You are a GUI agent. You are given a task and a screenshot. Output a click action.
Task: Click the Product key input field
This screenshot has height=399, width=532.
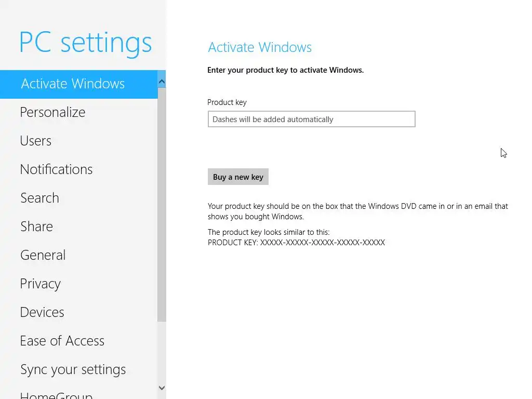click(312, 119)
